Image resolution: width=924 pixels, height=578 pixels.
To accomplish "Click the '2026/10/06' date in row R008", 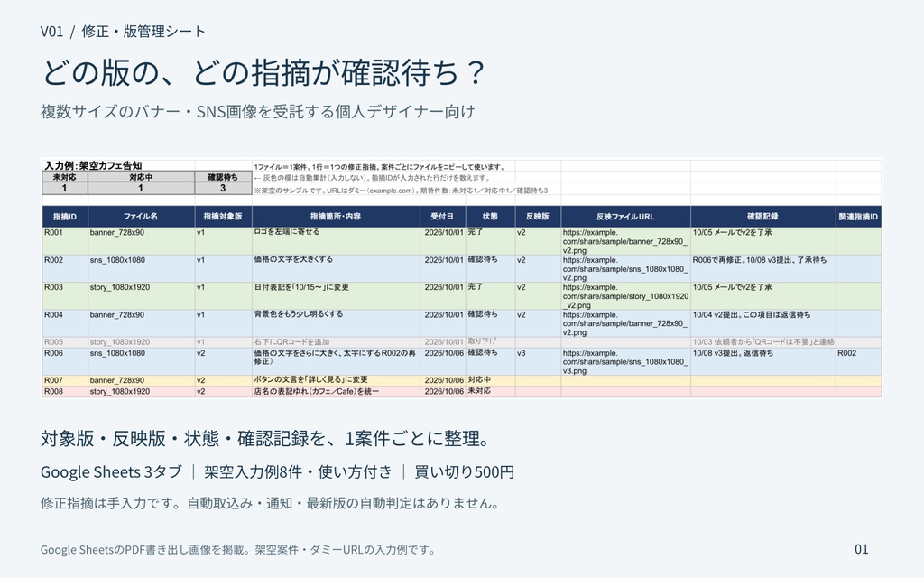I will tap(444, 392).
